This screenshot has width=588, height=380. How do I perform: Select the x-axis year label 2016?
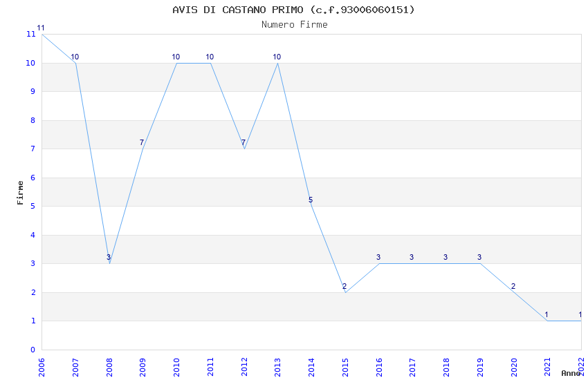[x=379, y=367]
